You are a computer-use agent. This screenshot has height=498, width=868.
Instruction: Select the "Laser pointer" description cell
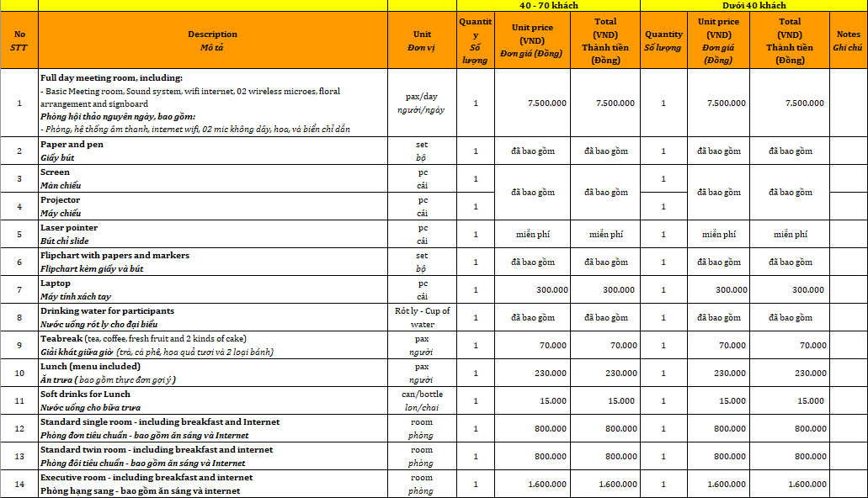pos(212,234)
